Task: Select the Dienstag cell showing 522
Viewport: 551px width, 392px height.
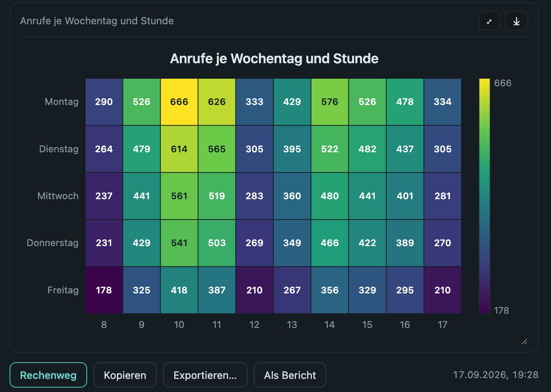Action: pyautogui.click(x=330, y=149)
